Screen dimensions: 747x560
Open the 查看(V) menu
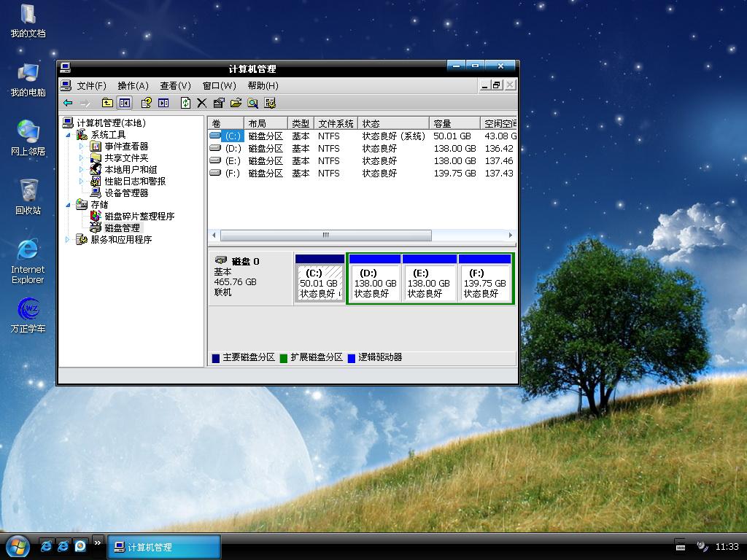click(175, 85)
